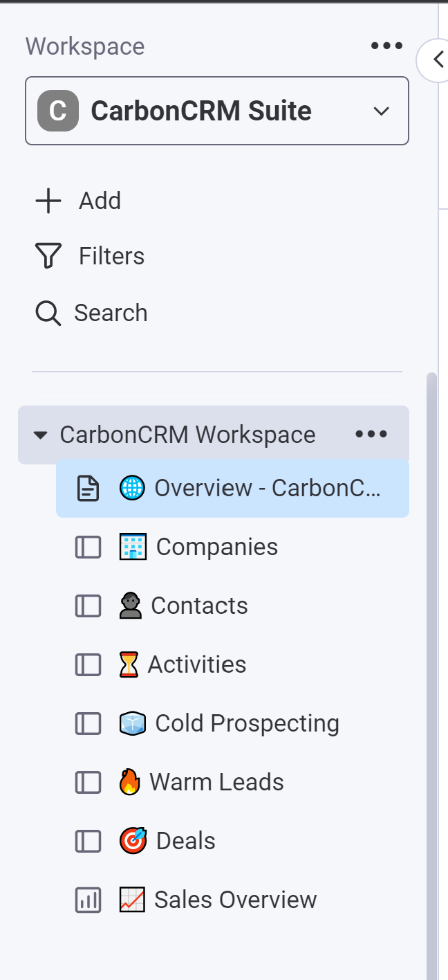Click the ice cube icon for Cold Prospecting
Viewport: 448px width, 980px height.
(x=132, y=724)
